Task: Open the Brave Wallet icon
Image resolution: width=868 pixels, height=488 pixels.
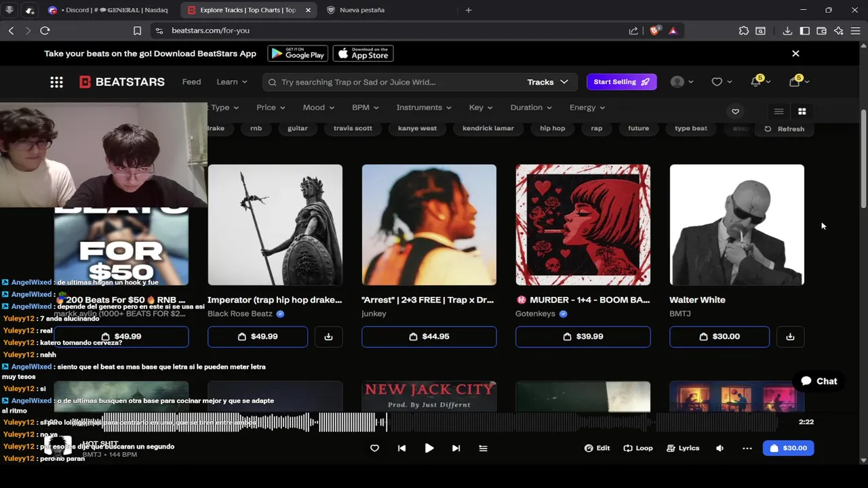Action: point(822,30)
